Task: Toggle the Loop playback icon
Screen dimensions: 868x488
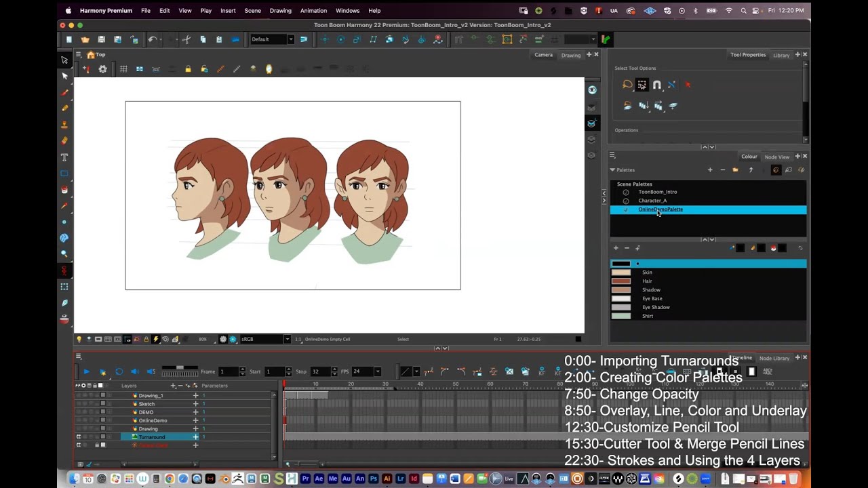Action: (x=119, y=371)
